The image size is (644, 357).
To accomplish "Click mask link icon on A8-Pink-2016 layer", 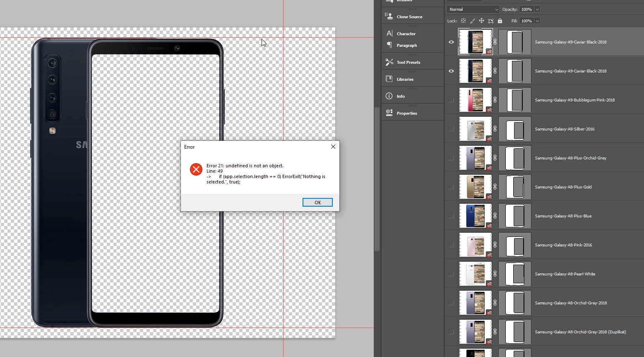I will point(495,245).
